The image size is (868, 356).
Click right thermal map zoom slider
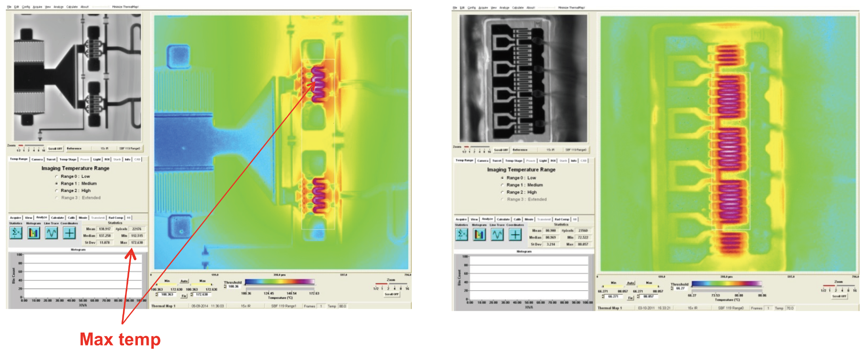839,285
